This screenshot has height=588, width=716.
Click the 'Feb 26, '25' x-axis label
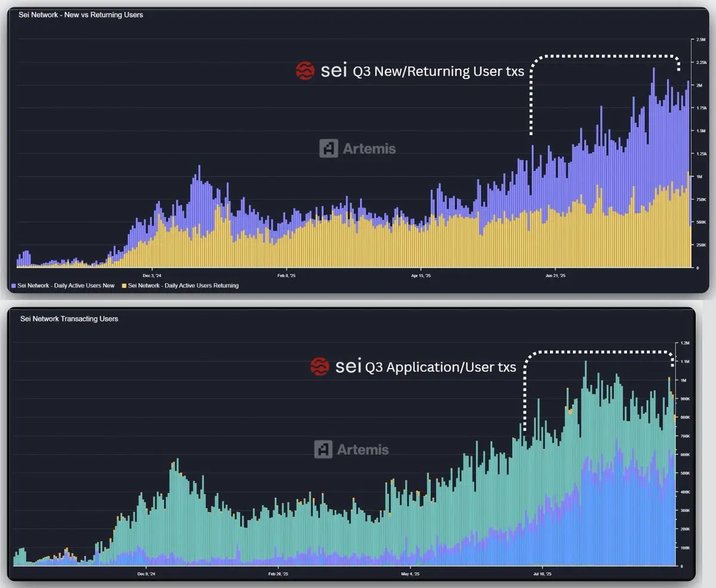[278, 574]
